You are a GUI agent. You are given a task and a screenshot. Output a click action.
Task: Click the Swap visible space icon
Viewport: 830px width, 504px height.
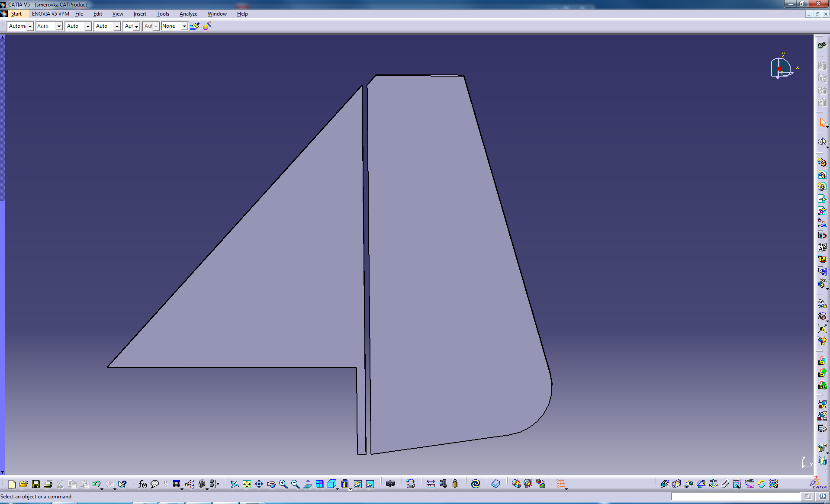click(x=370, y=484)
